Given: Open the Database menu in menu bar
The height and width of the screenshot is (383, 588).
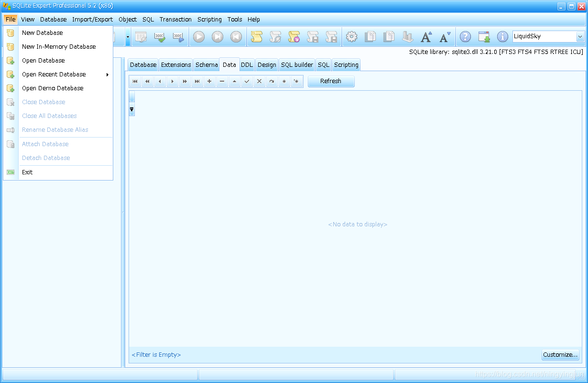Looking at the screenshot, I should point(54,20).
